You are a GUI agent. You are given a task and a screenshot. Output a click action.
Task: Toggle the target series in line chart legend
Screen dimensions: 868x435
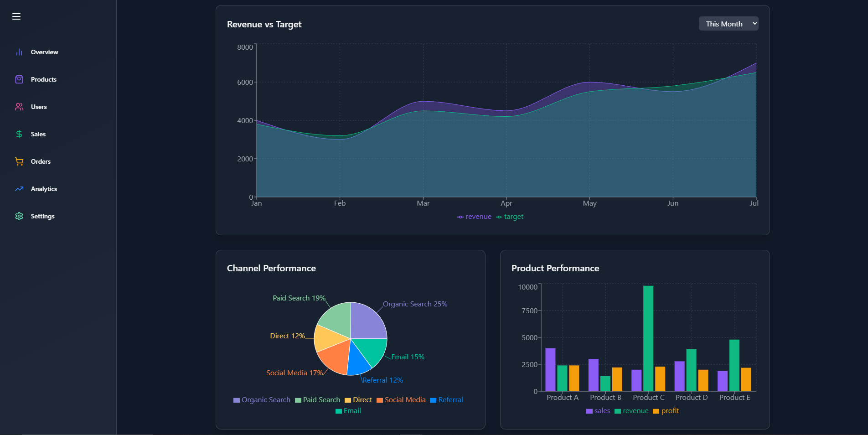[510, 217]
